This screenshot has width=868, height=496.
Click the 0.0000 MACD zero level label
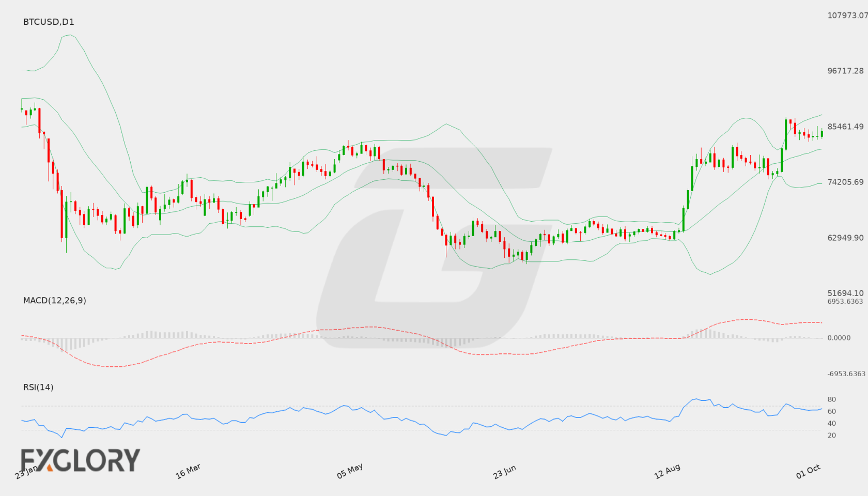click(x=839, y=338)
